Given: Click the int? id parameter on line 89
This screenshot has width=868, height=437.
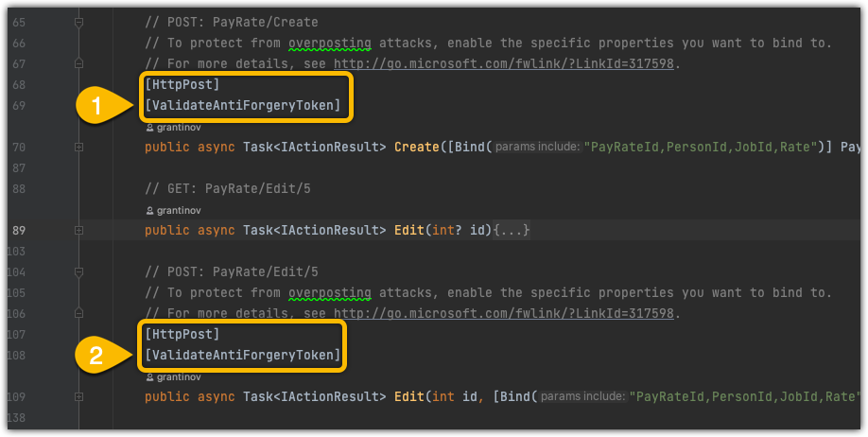Looking at the screenshot, I should pos(459,230).
